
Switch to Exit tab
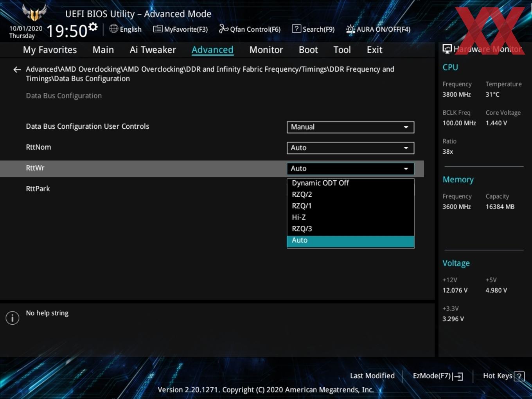[x=374, y=50]
